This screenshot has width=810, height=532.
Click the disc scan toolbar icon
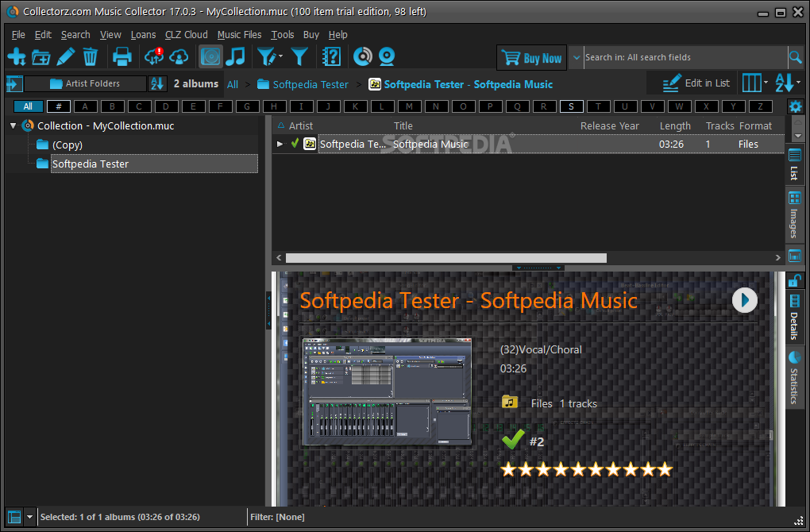point(363,56)
